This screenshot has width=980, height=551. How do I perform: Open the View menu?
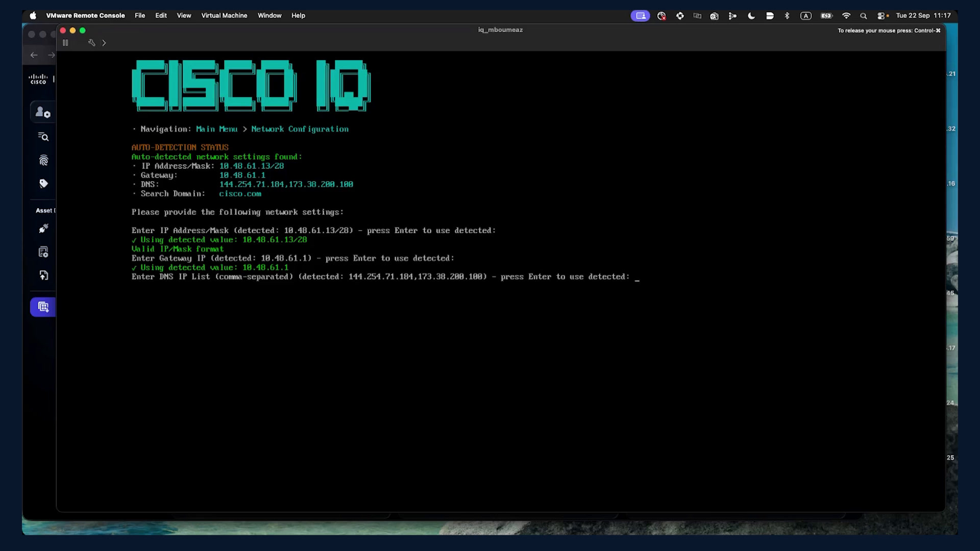(x=184, y=15)
